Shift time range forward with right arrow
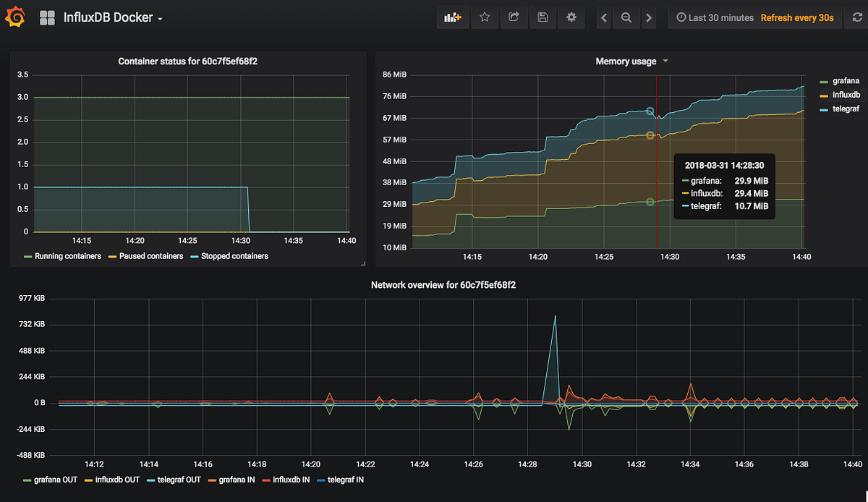 [x=649, y=17]
